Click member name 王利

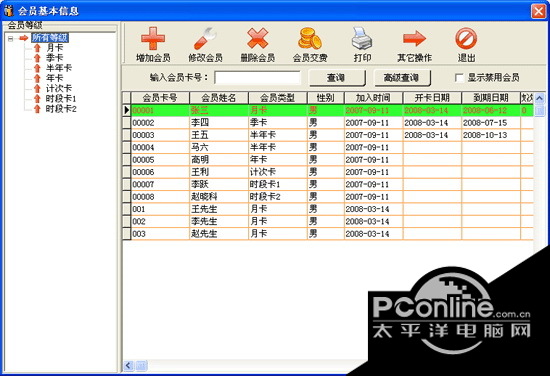pos(200,172)
